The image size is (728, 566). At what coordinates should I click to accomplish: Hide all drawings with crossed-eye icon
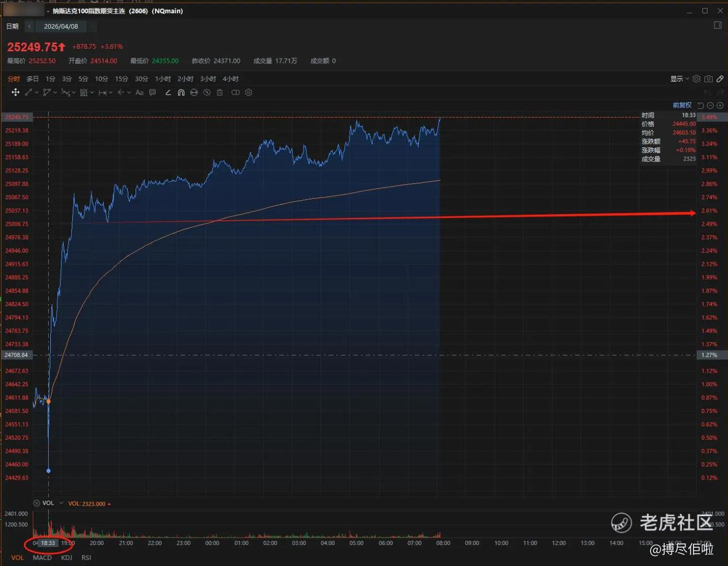(207, 92)
